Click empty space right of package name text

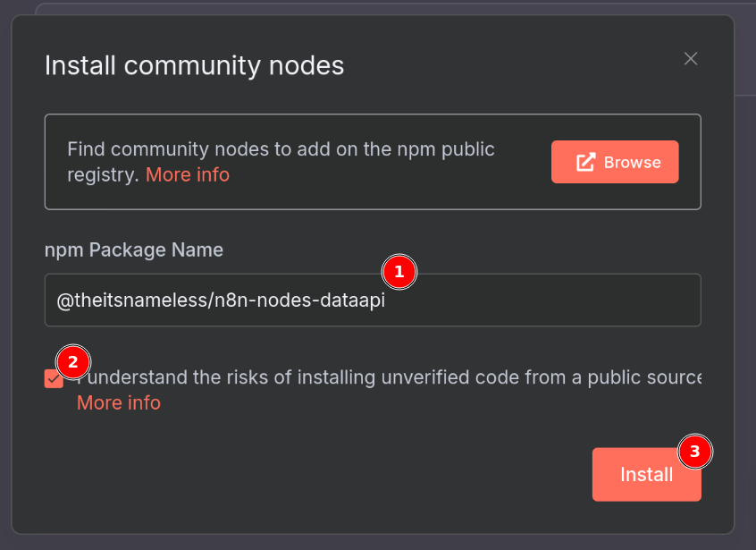coord(554,301)
